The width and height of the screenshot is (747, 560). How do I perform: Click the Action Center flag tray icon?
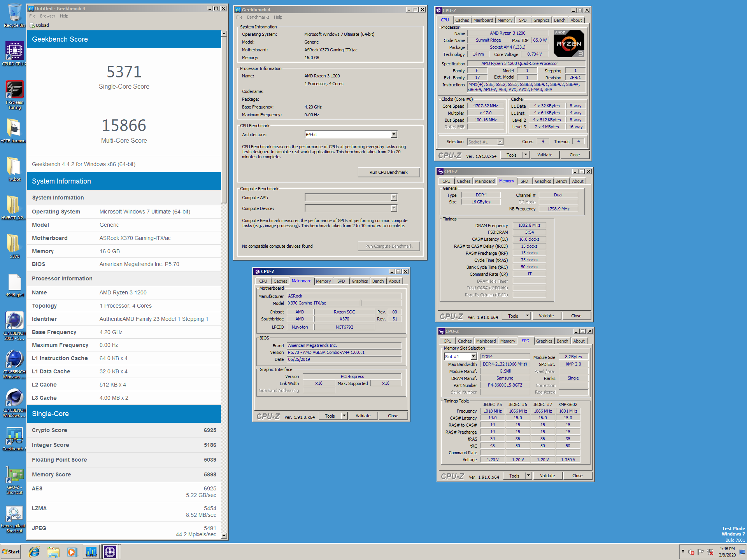point(701,551)
